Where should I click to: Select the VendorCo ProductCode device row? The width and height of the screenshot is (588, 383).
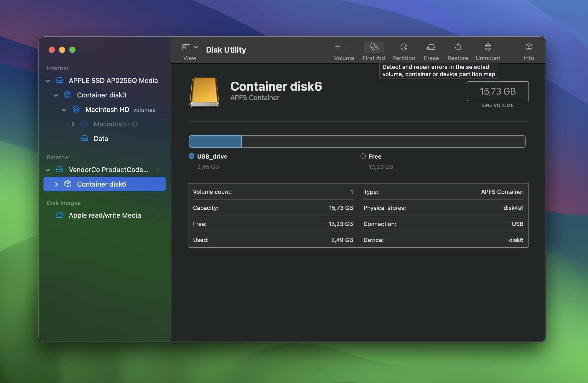point(105,170)
